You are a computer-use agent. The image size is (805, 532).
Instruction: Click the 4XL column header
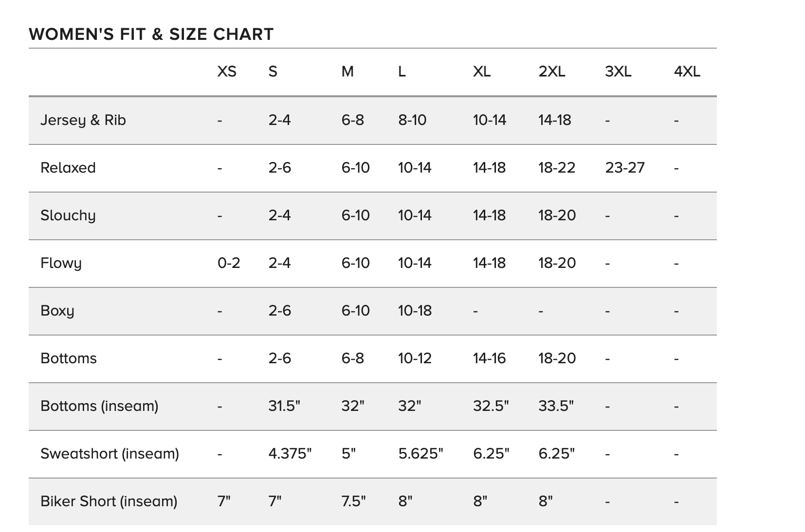pyautogui.click(x=687, y=71)
